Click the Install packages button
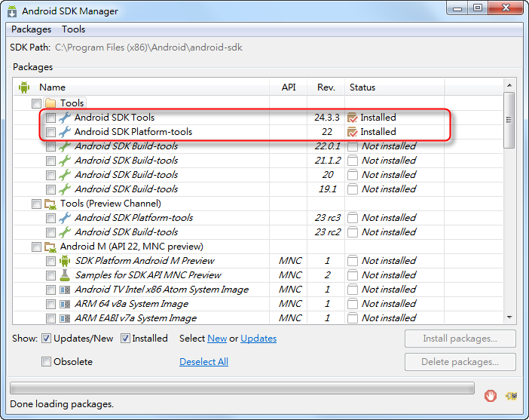 pos(460,339)
